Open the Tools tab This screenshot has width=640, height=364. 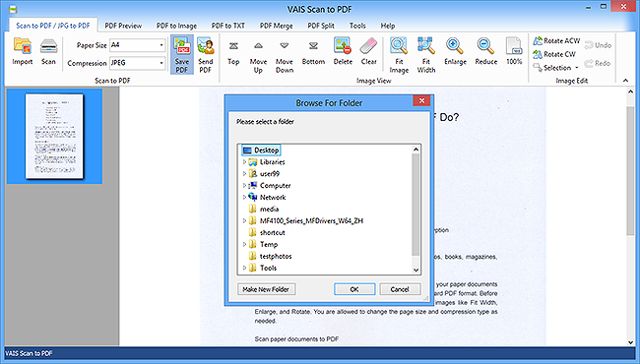click(357, 26)
